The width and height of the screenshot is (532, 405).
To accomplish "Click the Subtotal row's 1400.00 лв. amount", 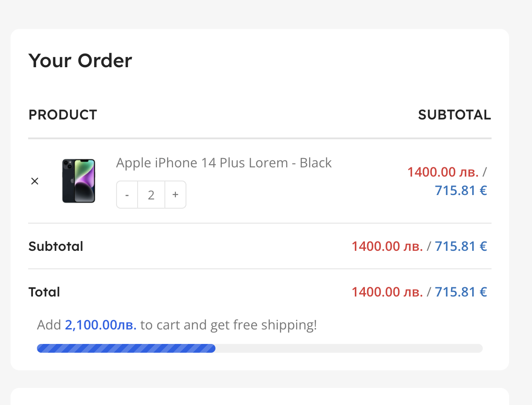I will pos(387,246).
